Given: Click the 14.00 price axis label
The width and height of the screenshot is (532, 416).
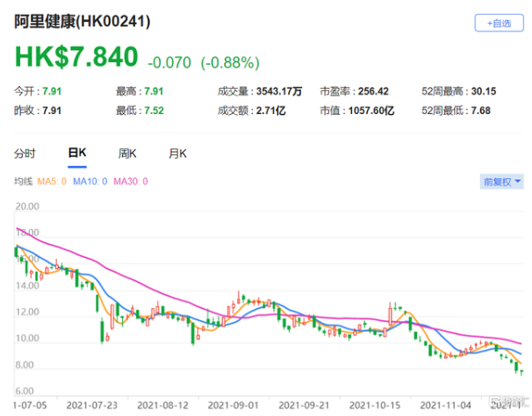Looking at the screenshot, I should (27, 286).
